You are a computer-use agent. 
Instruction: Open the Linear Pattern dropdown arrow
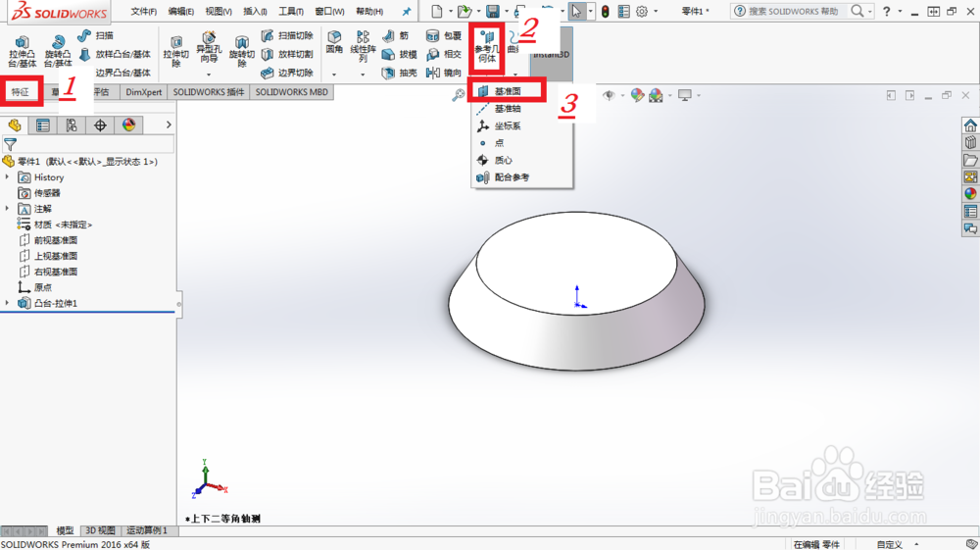tap(363, 75)
